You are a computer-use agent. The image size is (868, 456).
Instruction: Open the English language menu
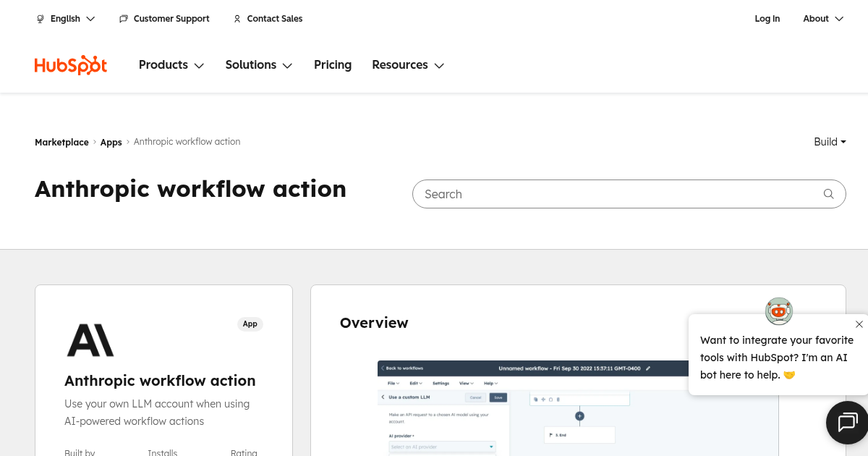[66, 19]
